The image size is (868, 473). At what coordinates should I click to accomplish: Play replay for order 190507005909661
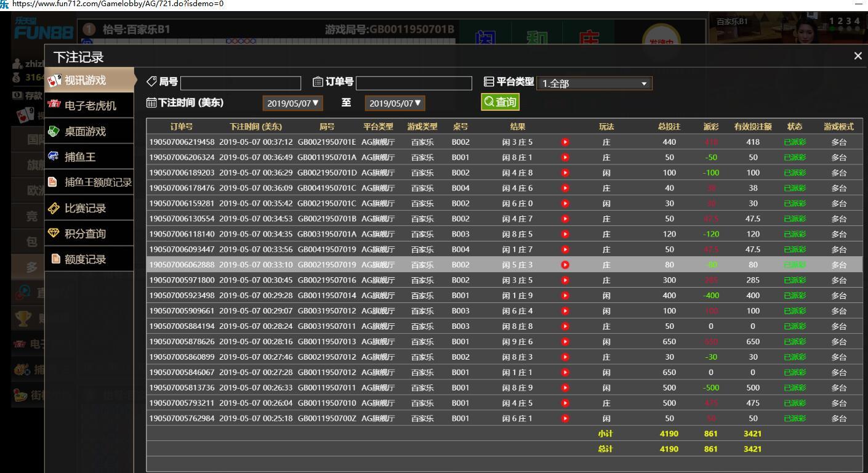[565, 311]
